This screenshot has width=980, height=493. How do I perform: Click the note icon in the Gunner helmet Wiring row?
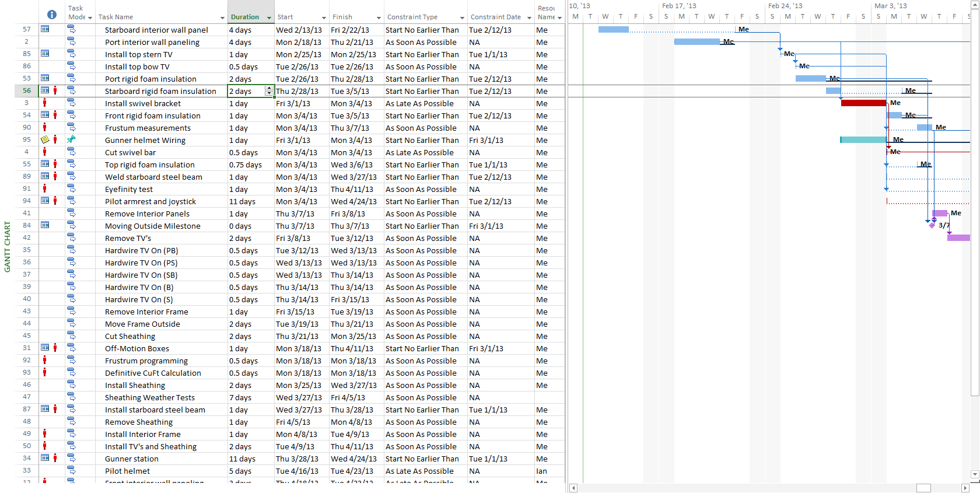click(45, 139)
